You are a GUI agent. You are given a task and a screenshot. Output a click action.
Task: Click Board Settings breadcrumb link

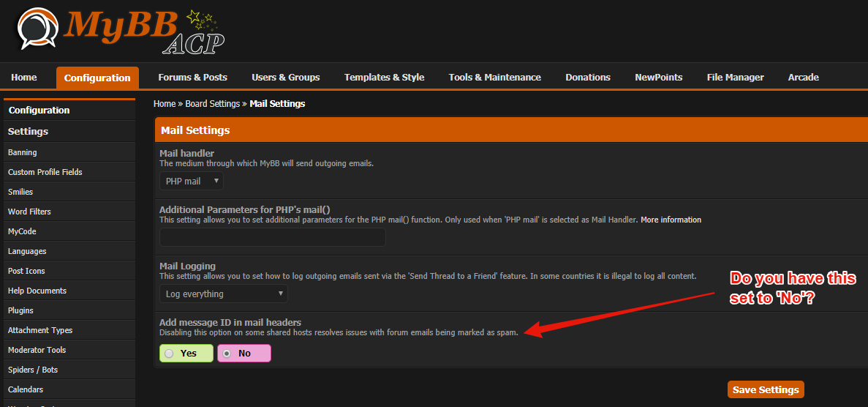pyautogui.click(x=213, y=104)
